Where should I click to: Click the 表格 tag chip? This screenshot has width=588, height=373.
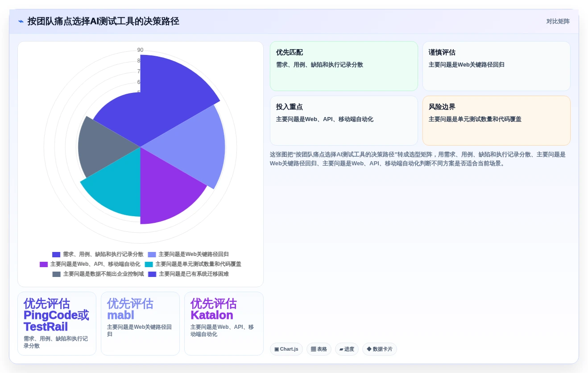[x=319, y=349]
